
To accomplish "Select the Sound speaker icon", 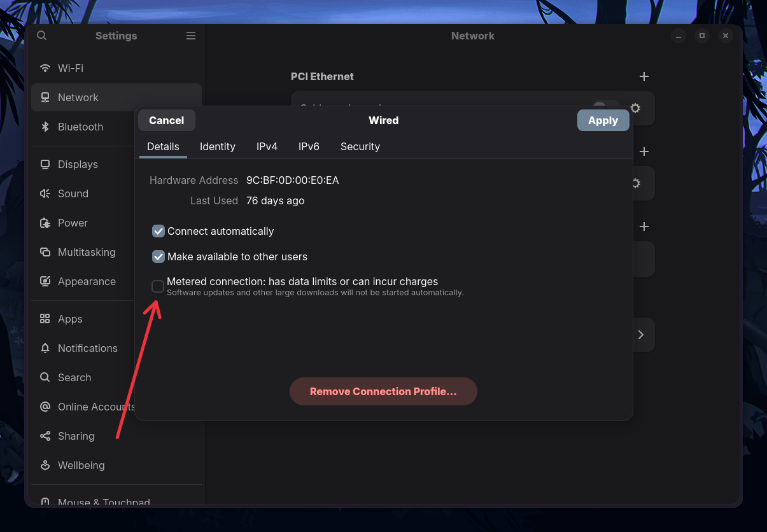I will click(x=45, y=193).
